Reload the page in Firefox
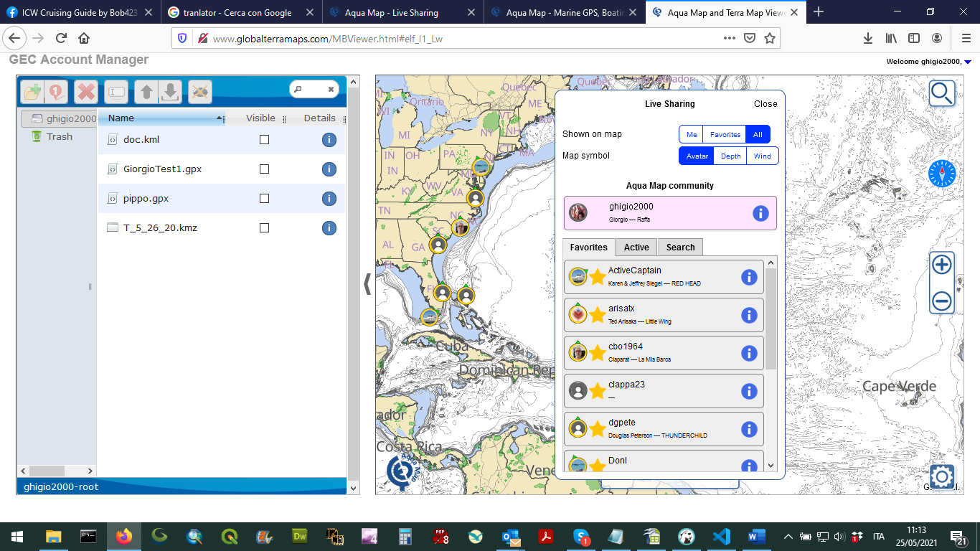The image size is (980, 551). tap(61, 39)
